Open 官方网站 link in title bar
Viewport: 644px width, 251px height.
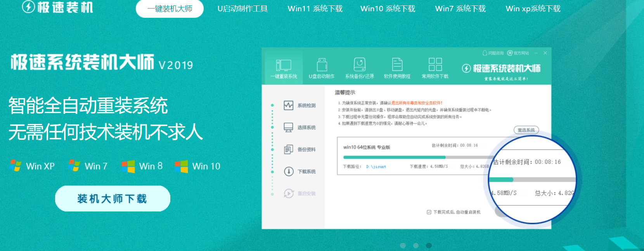coord(518,53)
